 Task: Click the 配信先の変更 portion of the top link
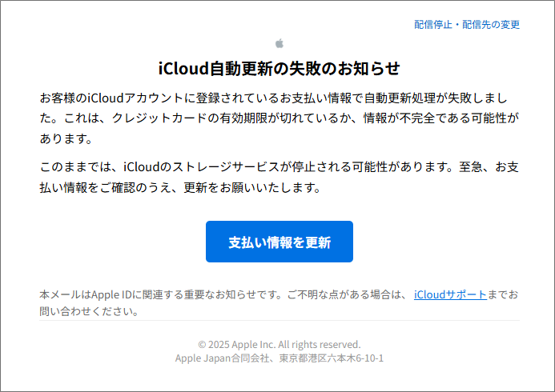click(491, 24)
